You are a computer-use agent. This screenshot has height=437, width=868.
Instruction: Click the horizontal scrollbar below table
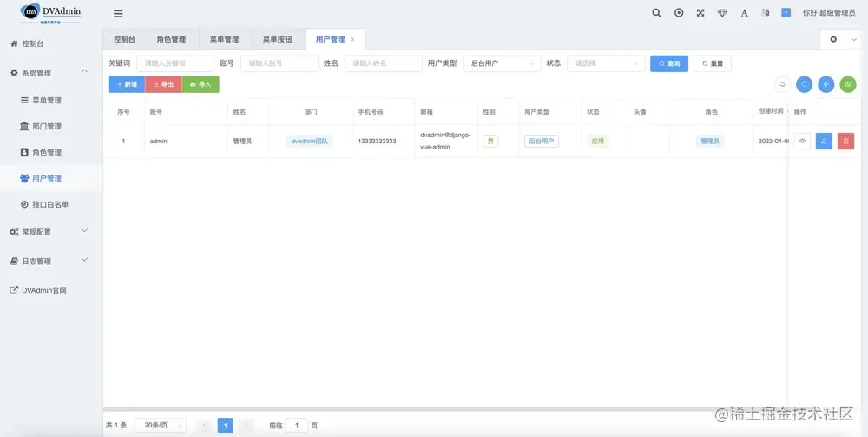(x=445, y=410)
